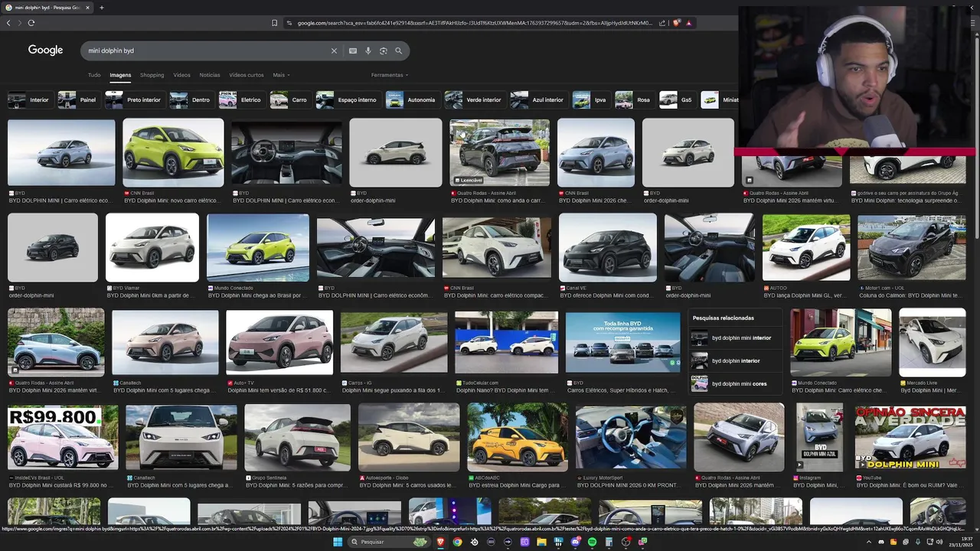The image size is (980, 551).
Task: Switch to the Tudo results tab
Action: point(94,75)
